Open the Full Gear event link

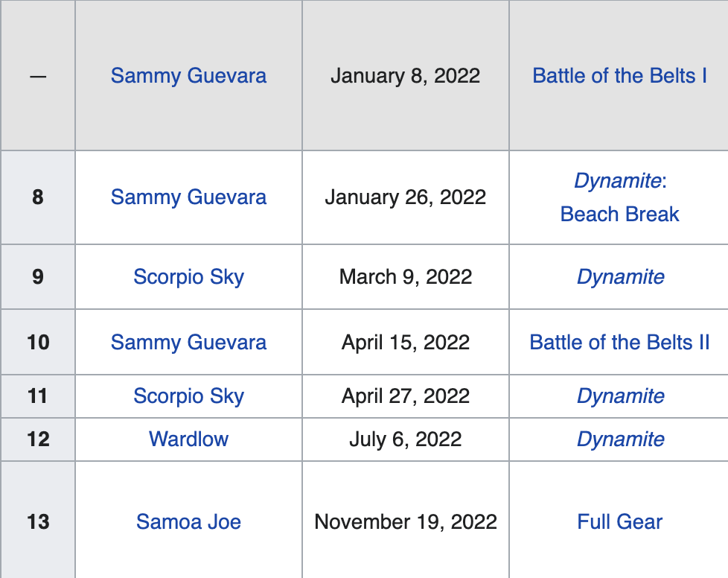pyautogui.click(x=619, y=522)
